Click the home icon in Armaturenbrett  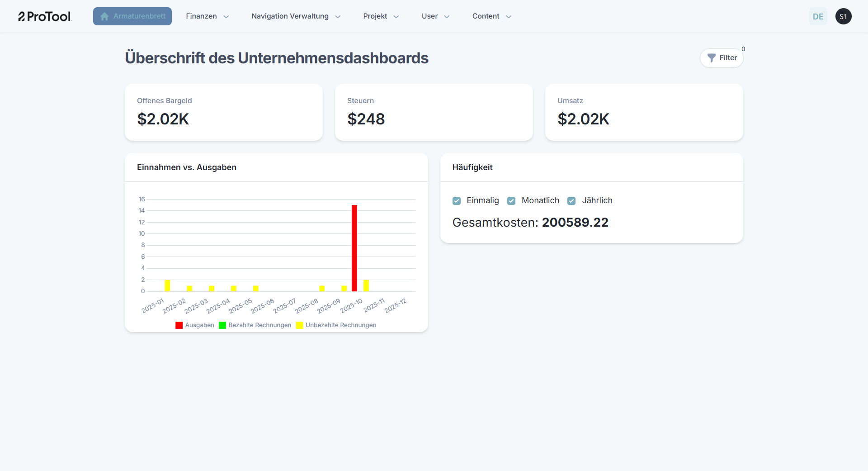click(x=104, y=17)
